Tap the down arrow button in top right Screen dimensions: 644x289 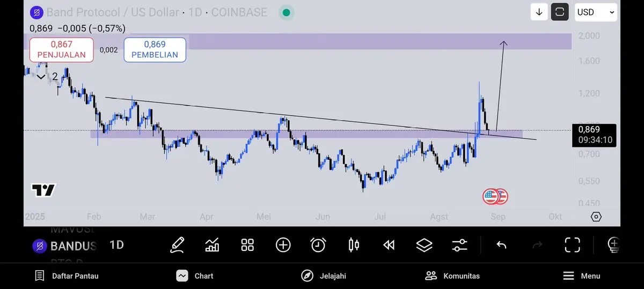pyautogui.click(x=539, y=12)
